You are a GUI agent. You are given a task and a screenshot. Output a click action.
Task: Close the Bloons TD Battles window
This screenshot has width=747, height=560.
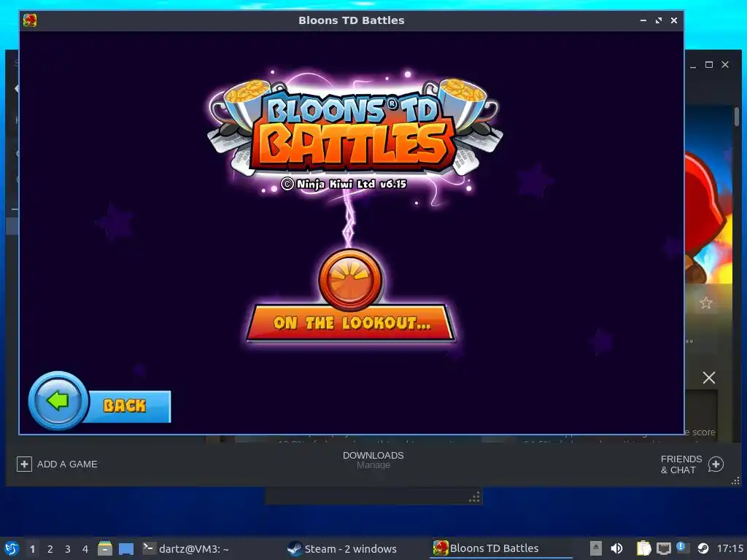tap(673, 20)
